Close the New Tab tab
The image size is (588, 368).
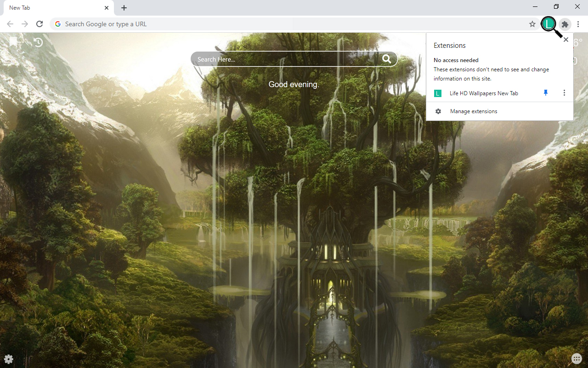tap(107, 8)
